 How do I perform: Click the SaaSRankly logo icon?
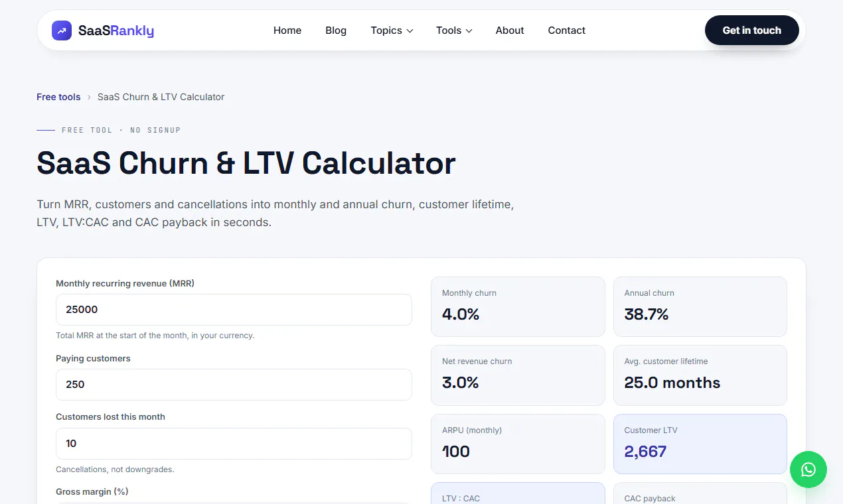pyautogui.click(x=62, y=31)
